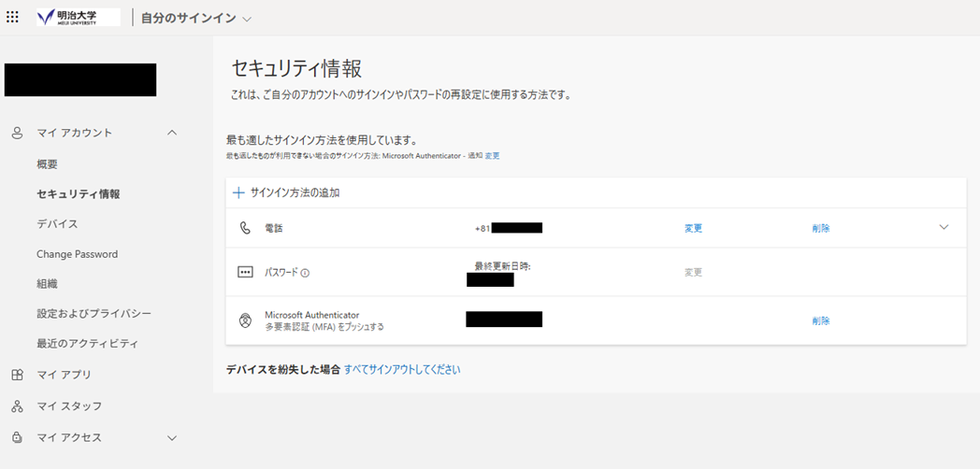Click the phone icon in 電話 row
Image resolution: width=980 pixels, height=469 pixels.
pos(245,228)
